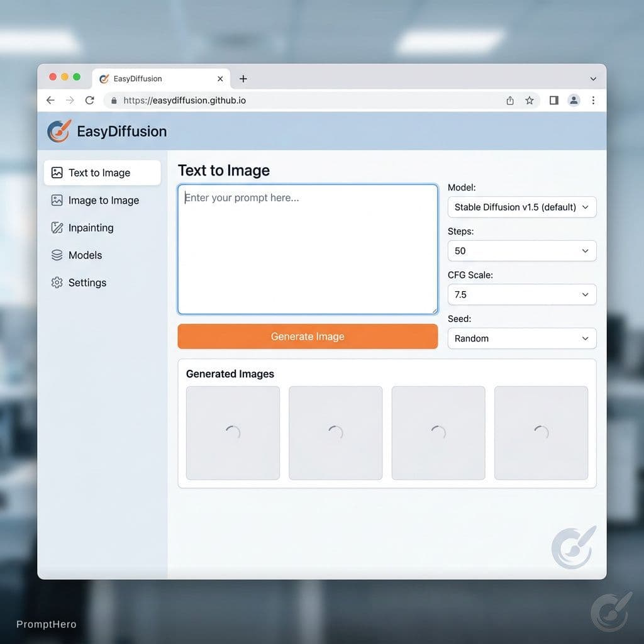Open a new tab with plus button
The height and width of the screenshot is (644, 644).
(x=243, y=79)
